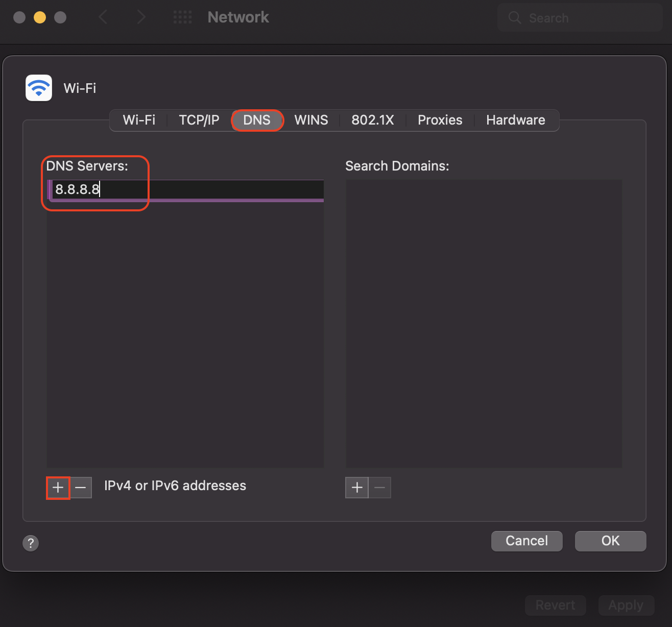Screen dimensions: 672x627
Task: Switch to the Wi-Fi tab
Action: 139,120
